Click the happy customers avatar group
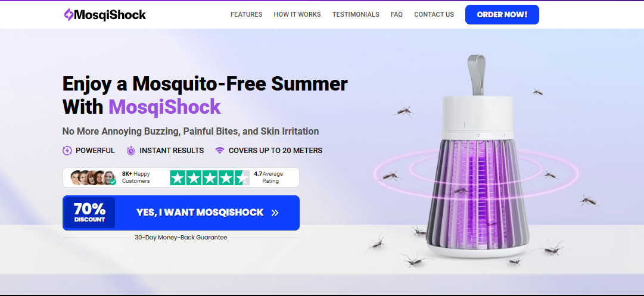 pyautogui.click(x=93, y=177)
